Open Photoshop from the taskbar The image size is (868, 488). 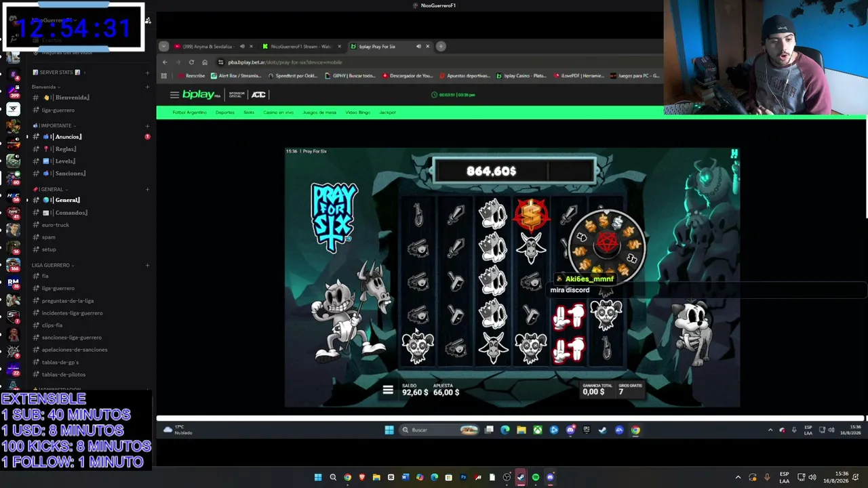pyautogui.click(x=463, y=477)
